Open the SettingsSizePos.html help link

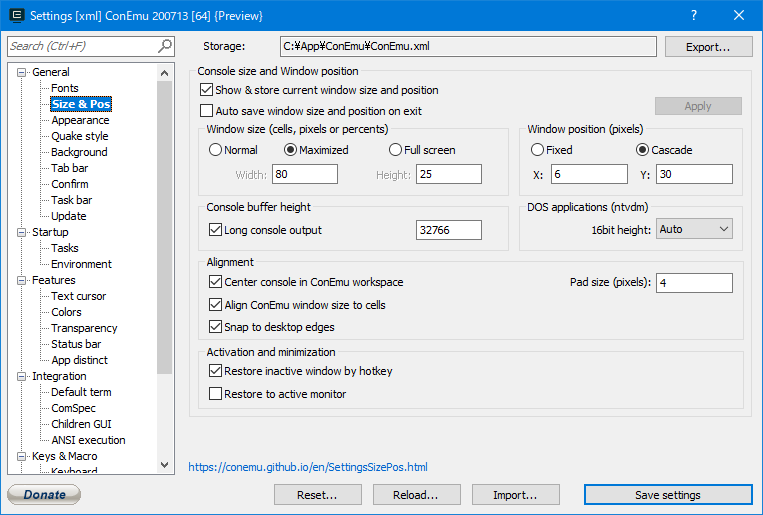[308, 467]
